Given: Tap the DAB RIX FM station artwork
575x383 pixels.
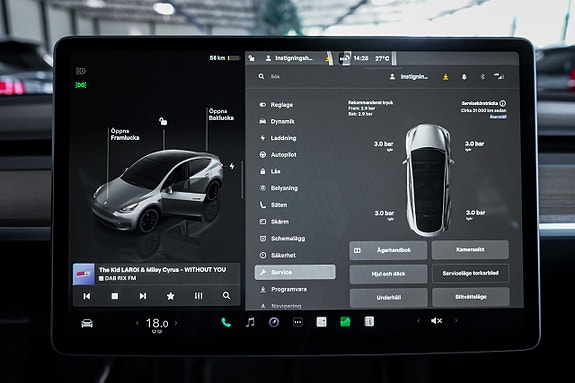Looking at the screenshot, I should (84, 274).
